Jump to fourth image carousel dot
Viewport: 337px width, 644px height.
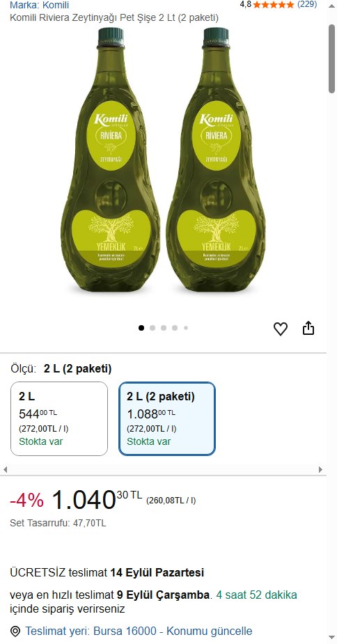coord(175,328)
